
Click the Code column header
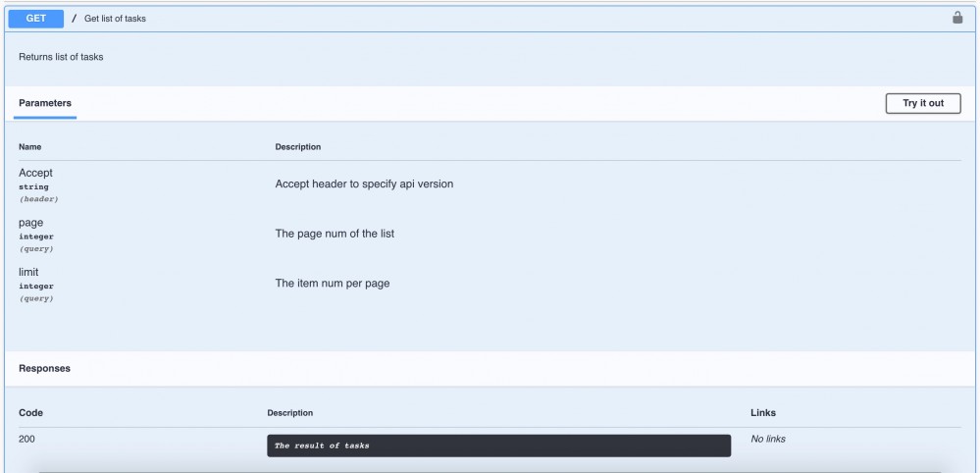point(30,413)
